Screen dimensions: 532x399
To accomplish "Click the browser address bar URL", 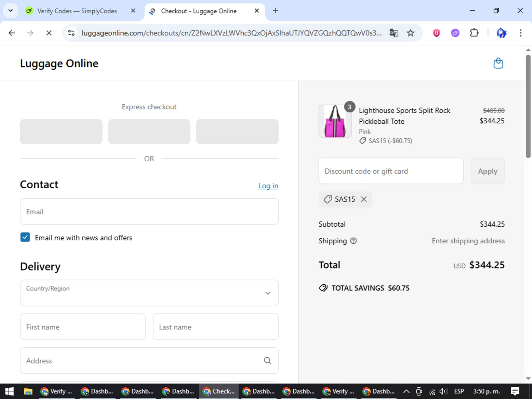I will [x=232, y=33].
